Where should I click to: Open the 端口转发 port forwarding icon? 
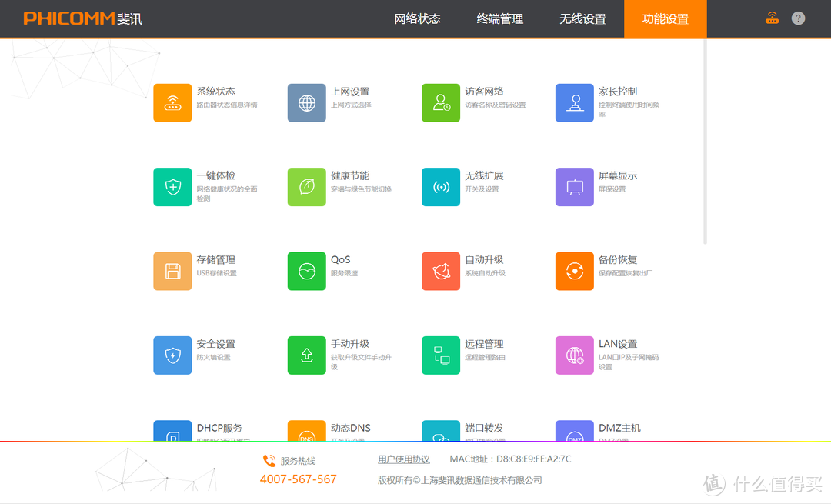440,431
